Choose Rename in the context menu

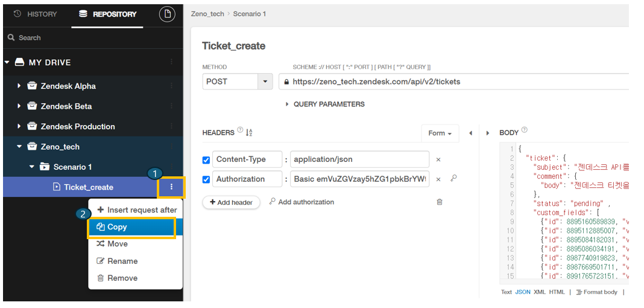pos(136,261)
